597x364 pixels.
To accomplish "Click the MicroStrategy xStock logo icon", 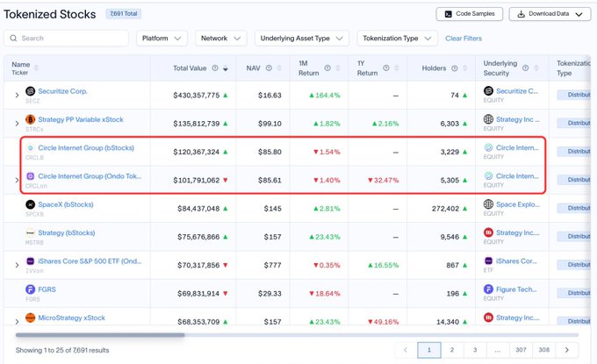I will [x=30, y=318].
